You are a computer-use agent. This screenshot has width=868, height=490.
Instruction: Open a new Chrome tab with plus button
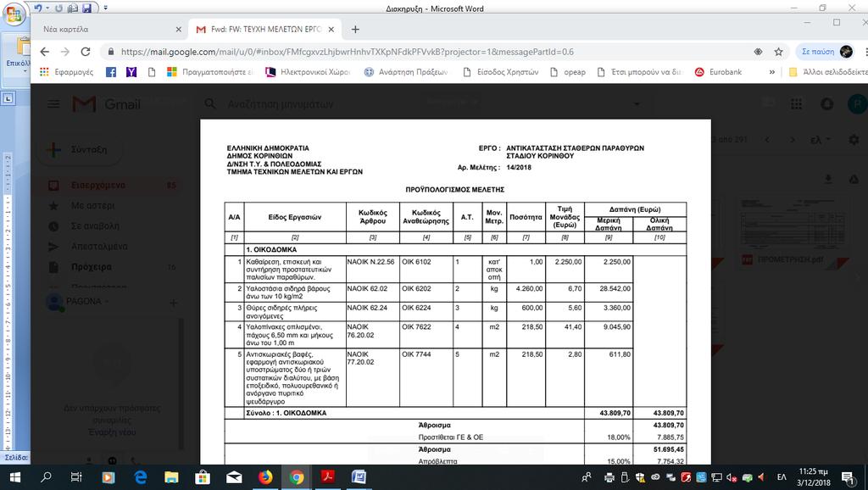[355, 30]
